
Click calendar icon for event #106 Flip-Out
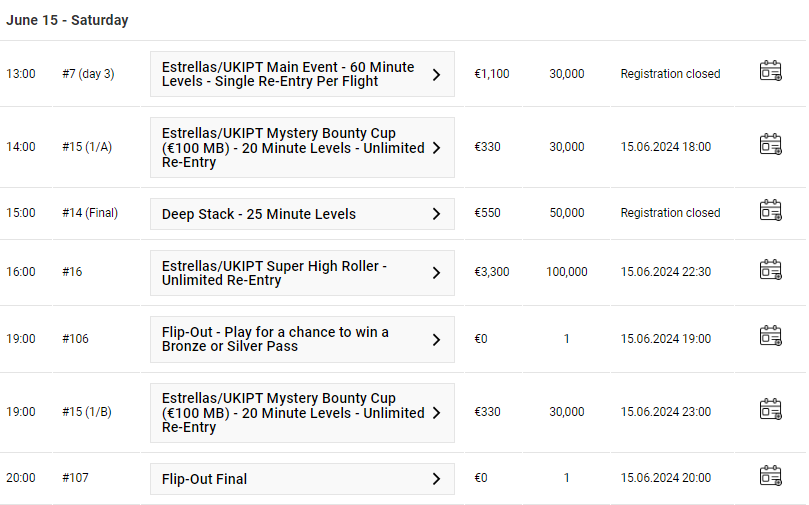pyautogui.click(x=770, y=336)
